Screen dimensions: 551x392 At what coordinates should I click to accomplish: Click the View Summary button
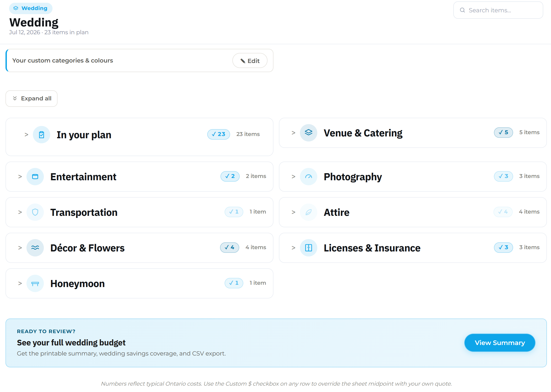click(x=499, y=342)
